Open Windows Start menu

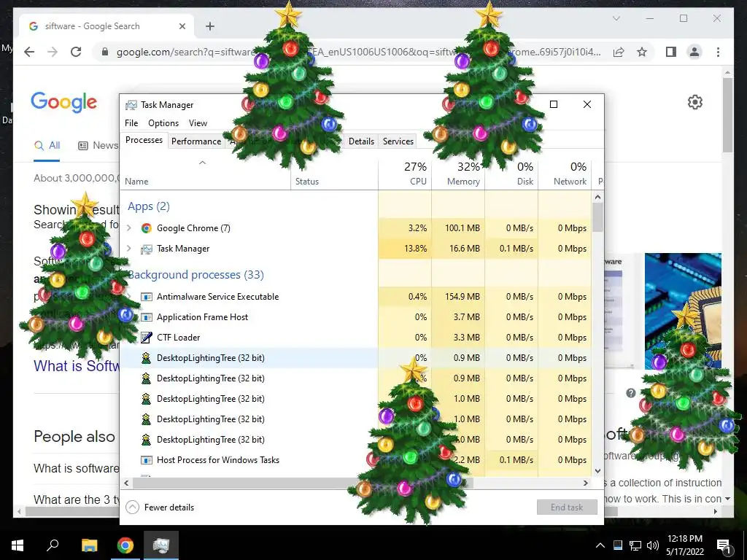point(18,545)
